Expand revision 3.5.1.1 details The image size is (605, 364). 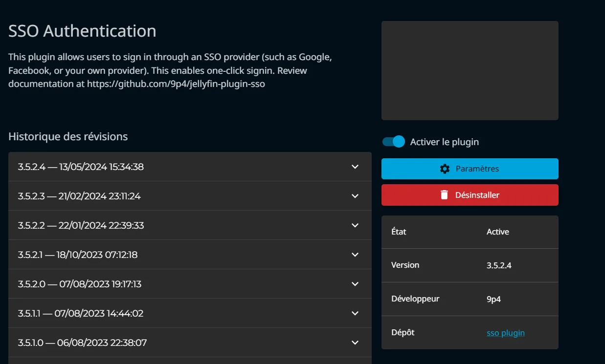pos(355,313)
